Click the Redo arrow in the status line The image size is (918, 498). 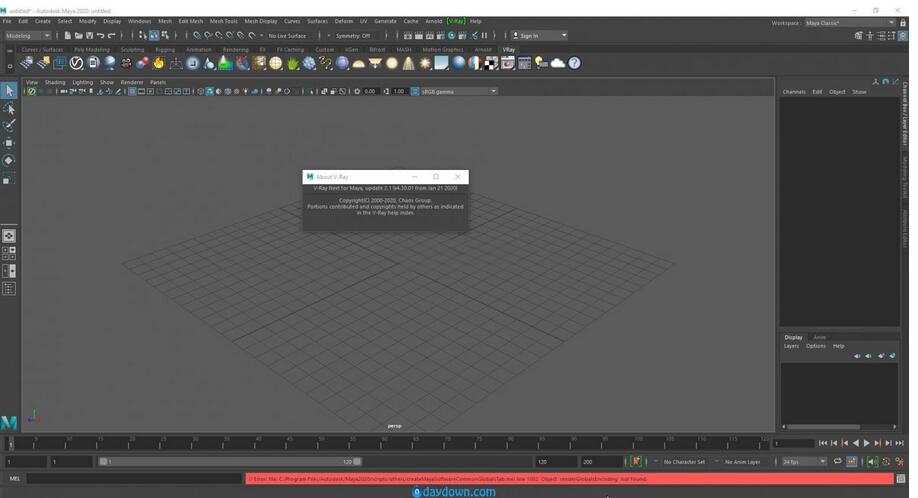click(111, 36)
